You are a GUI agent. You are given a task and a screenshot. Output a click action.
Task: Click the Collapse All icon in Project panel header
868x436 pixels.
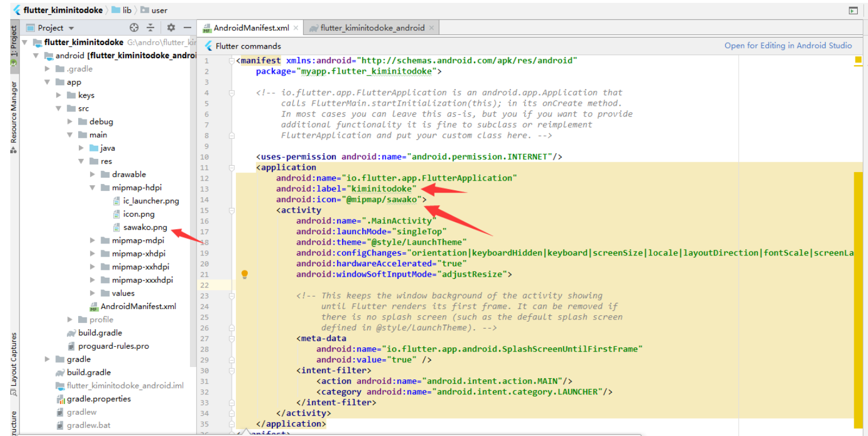151,27
